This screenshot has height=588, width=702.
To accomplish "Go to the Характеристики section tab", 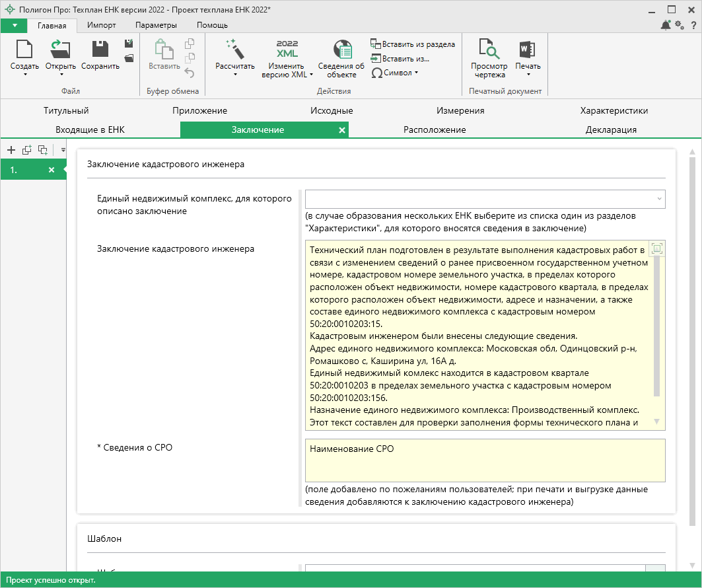I will click(614, 110).
